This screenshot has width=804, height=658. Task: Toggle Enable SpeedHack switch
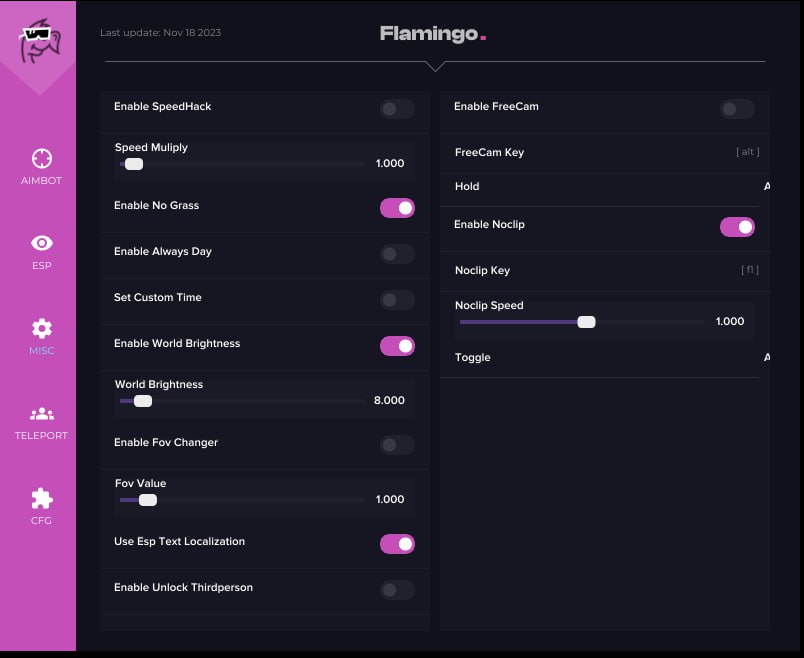click(397, 109)
